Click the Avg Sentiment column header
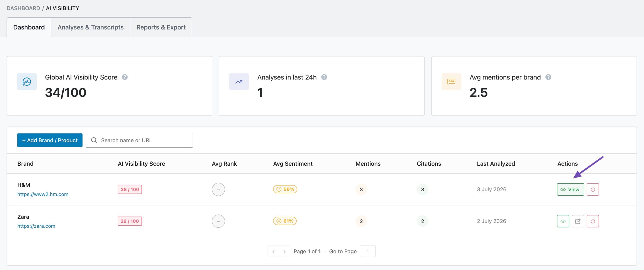 click(293, 164)
